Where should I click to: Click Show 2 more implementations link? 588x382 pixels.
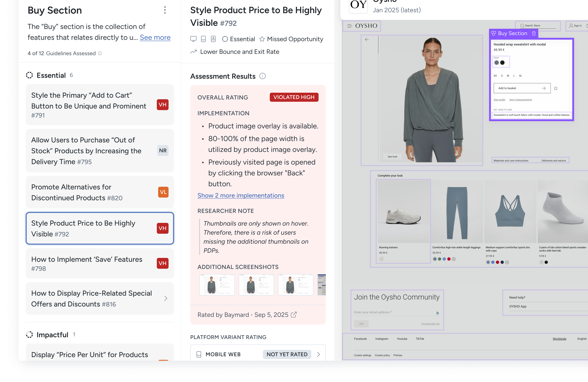coord(241,195)
